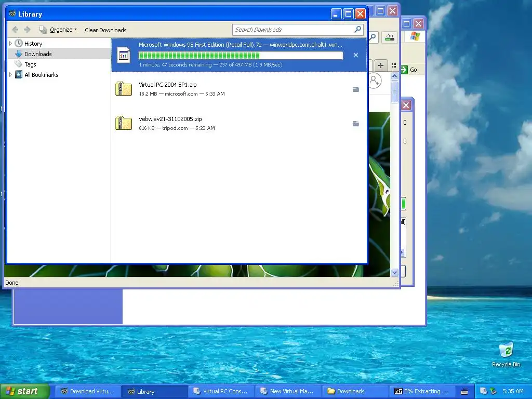Click the download time remaining status text
The image size is (532, 399).
coord(210,64)
